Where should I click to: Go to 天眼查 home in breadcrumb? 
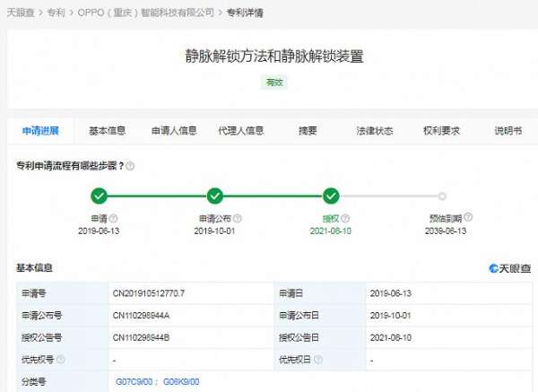click(21, 13)
